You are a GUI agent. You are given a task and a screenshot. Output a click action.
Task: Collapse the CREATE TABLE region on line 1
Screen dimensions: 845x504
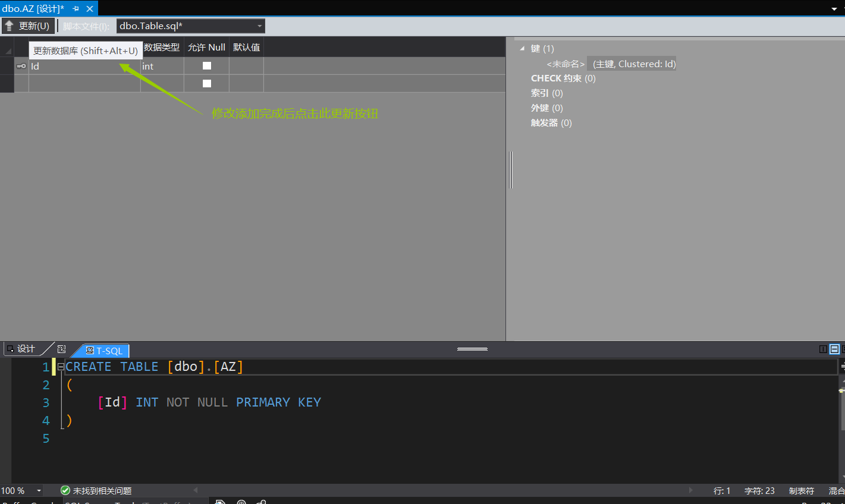(x=60, y=367)
